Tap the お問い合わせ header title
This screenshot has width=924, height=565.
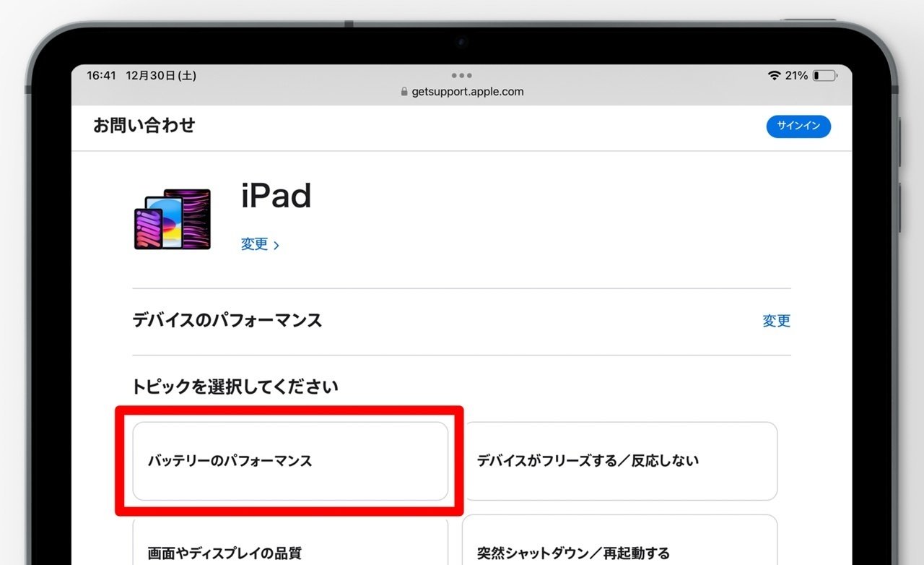(x=143, y=126)
